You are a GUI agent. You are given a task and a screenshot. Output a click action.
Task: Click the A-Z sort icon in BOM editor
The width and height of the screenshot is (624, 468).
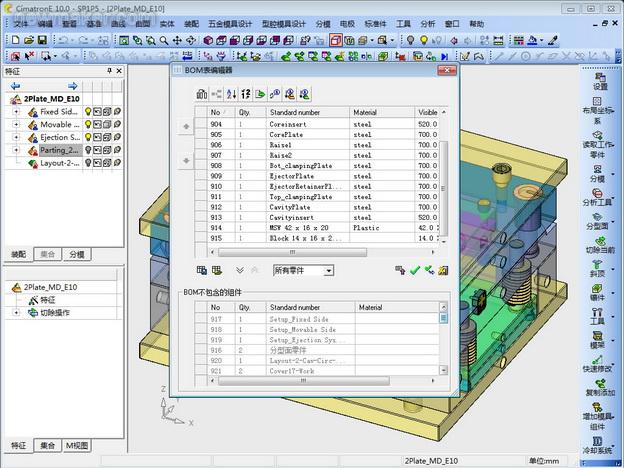pos(231,94)
